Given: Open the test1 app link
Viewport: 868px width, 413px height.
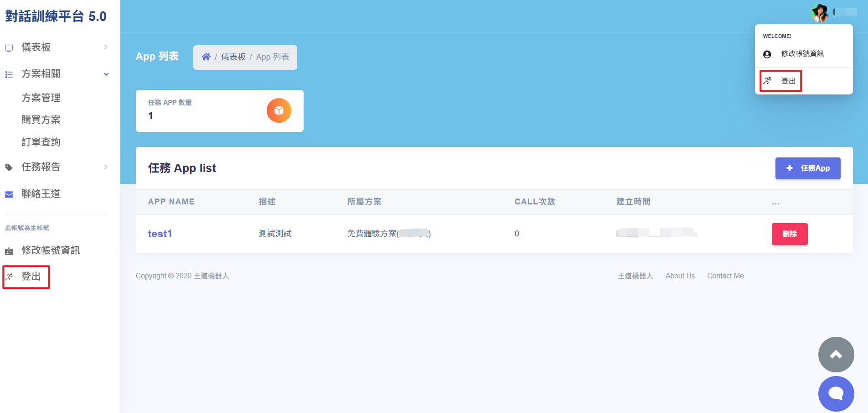Looking at the screenshot, I should coord(160,234).
